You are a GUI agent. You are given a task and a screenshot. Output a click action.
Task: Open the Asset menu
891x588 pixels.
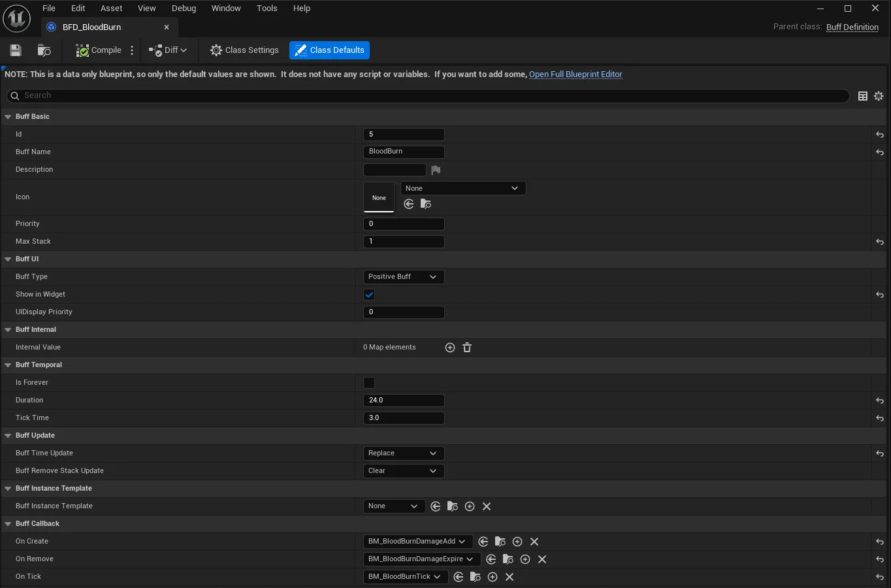click(111, 8)
